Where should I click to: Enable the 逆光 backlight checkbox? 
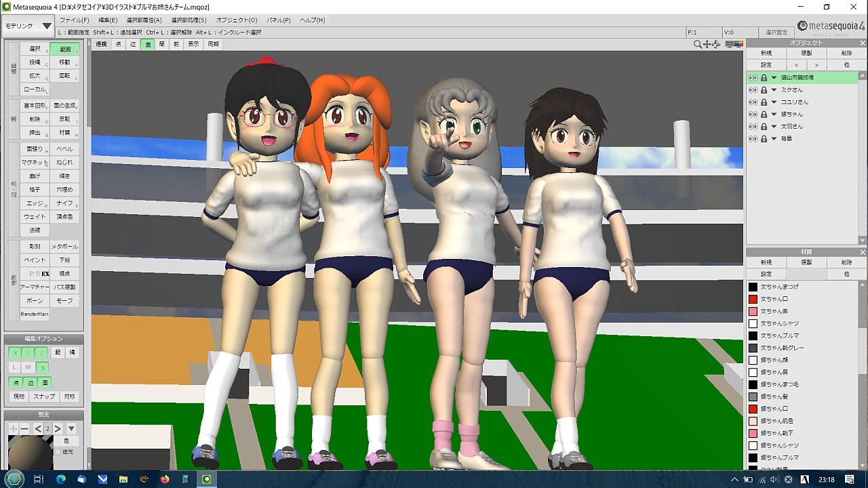[x=58, y=451]
